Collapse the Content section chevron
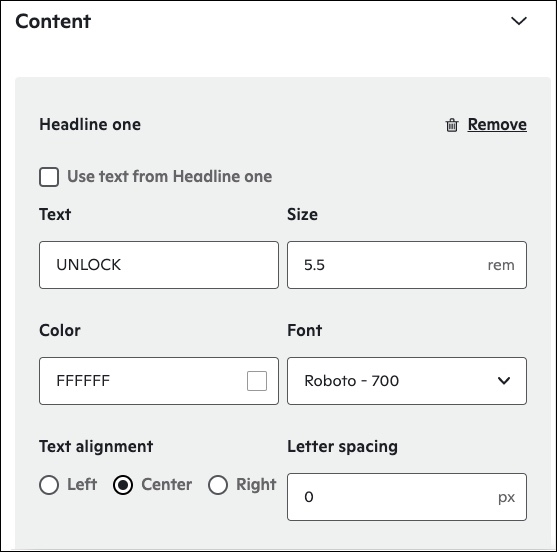The image size is (557, 552). coord(519,21)
